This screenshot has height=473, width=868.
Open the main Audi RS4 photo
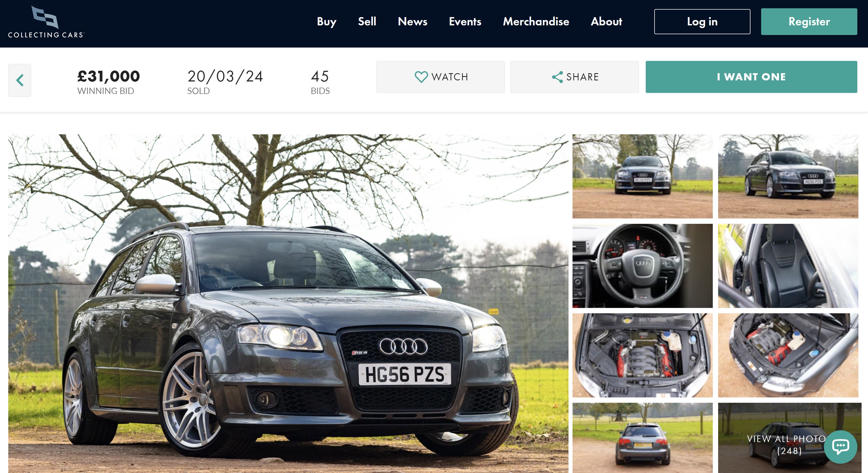pos(288,303)
